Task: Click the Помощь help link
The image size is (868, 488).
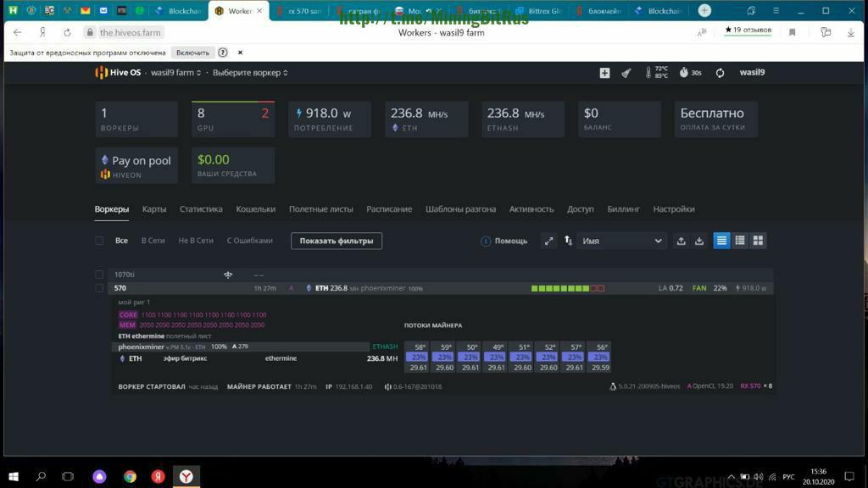Action: [x=504, y=241]
